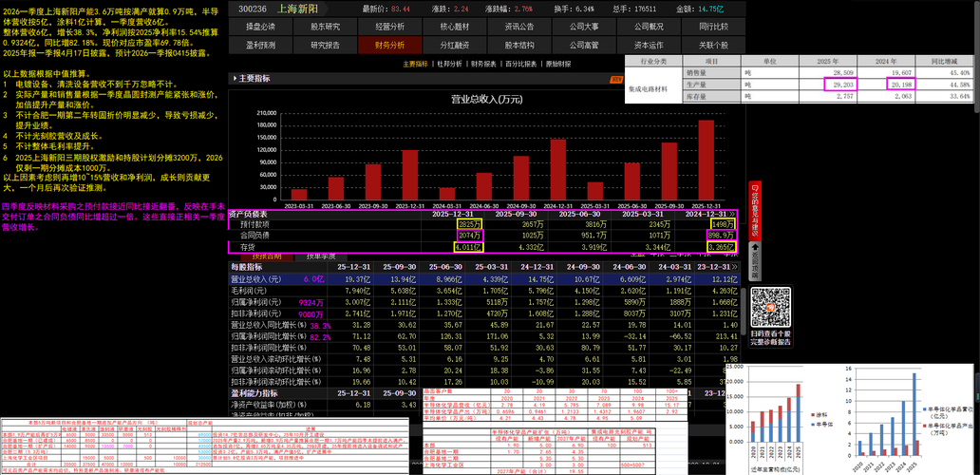Click the 盈利能力指标 section header

[256, 393]
